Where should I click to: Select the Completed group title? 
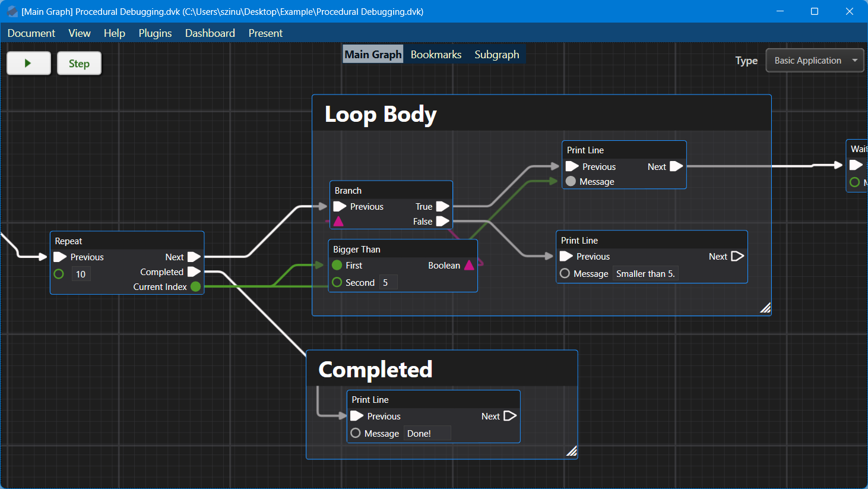(x=375, y=370)
